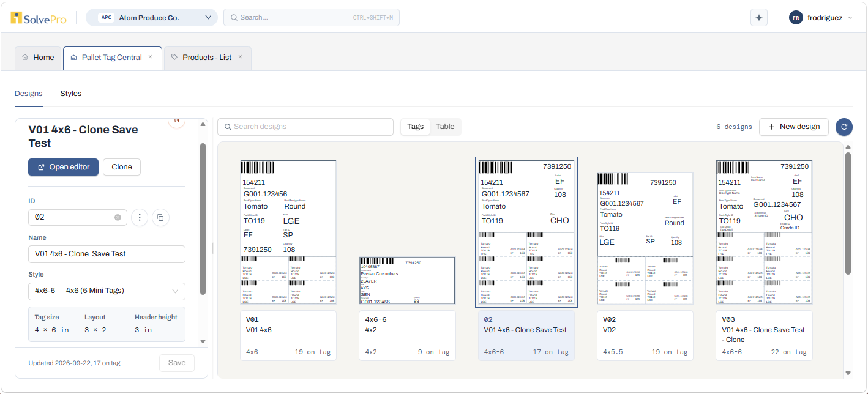Switch to Table view
Image resolution: width=868 pixels, height=394 pixels.
[x=445, y=127]
